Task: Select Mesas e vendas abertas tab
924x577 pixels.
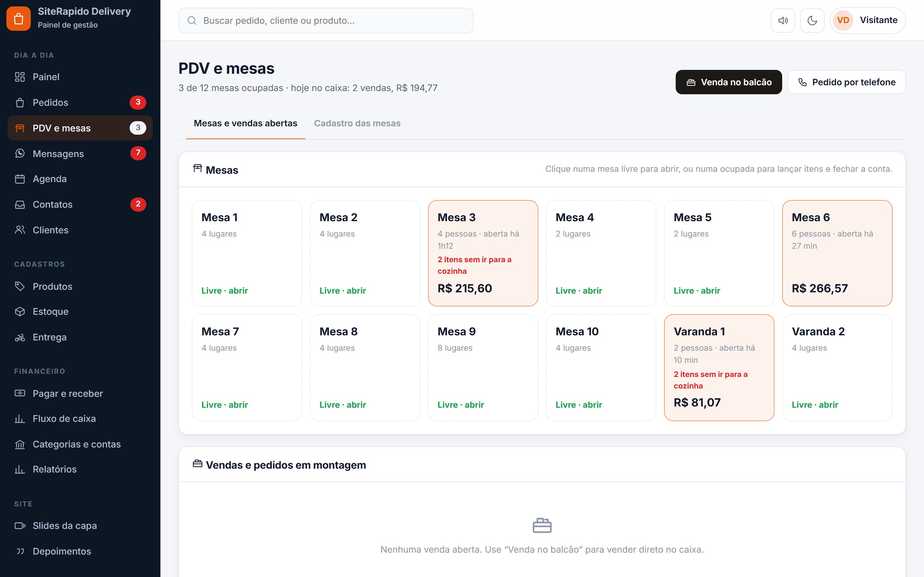Action: click(245, 123)
